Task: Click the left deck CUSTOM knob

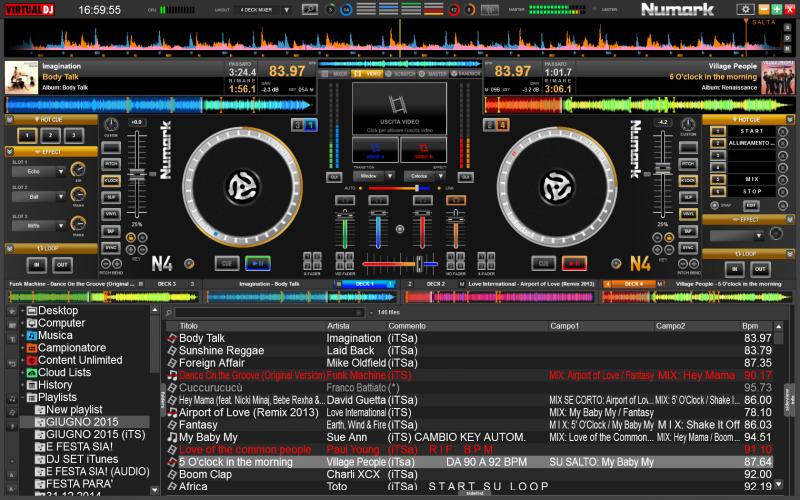Action: 111,124
